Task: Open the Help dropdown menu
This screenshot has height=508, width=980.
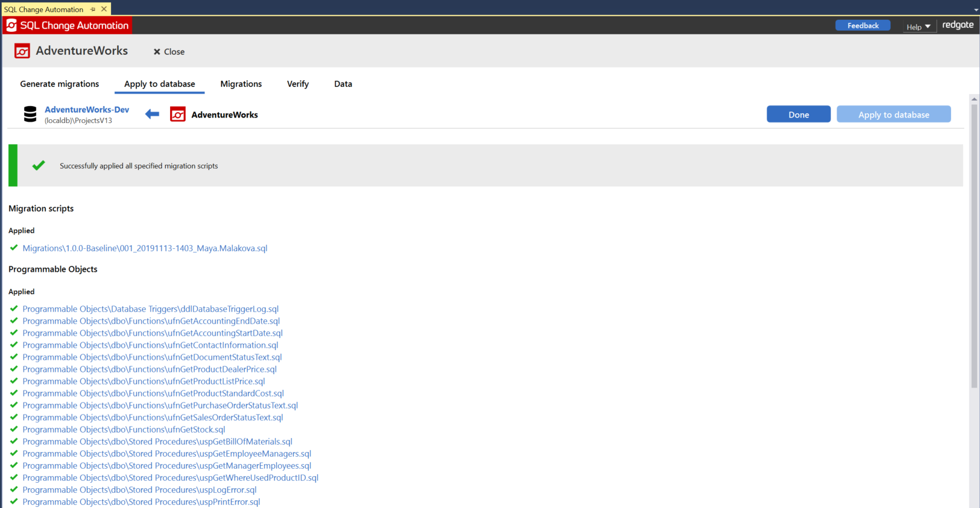Action: [x=918, y=27]
